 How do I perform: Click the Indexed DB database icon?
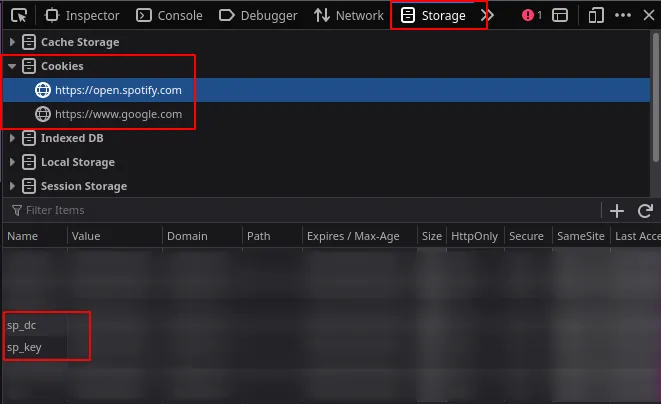click(29, 138)
